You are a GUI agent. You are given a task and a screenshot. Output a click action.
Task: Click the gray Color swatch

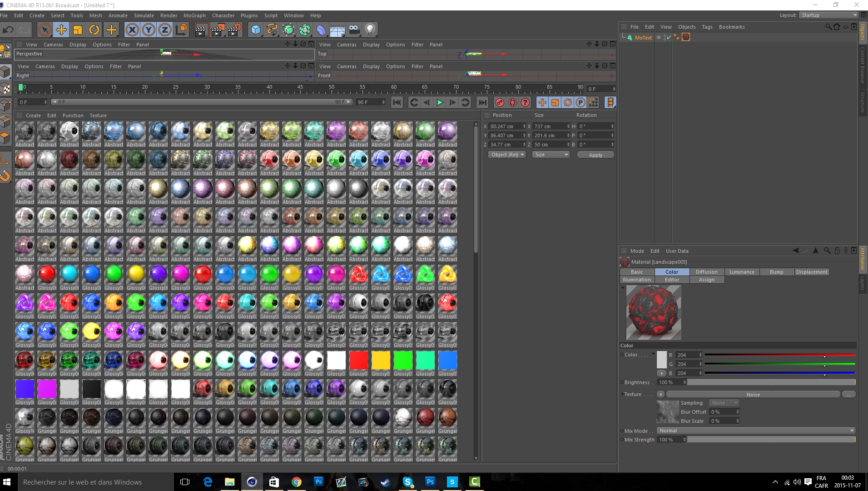(662, 359)
